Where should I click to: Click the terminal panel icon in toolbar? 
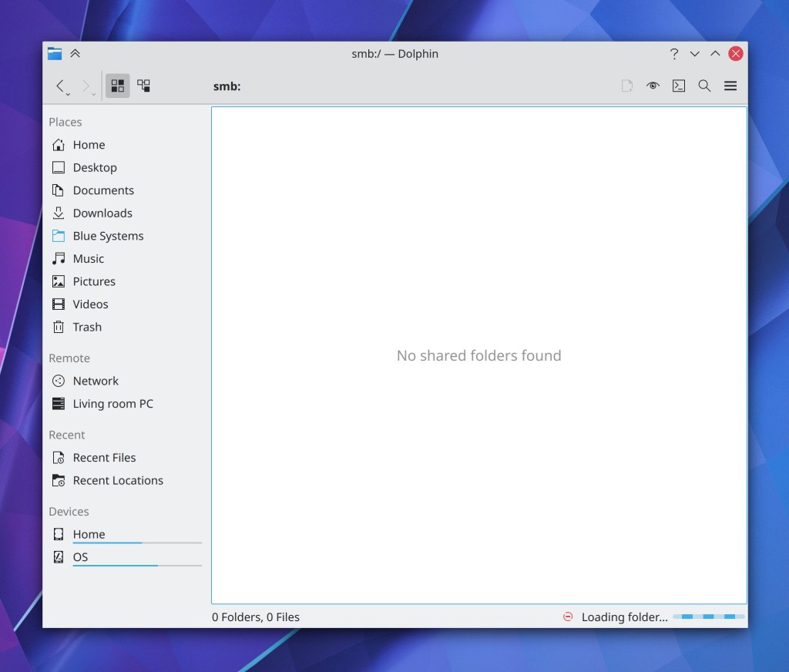coord(679,86)
